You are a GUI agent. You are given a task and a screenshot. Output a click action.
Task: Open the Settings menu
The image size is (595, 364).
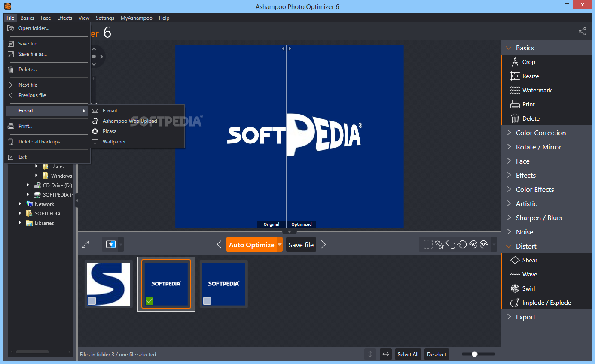[105, 18]
